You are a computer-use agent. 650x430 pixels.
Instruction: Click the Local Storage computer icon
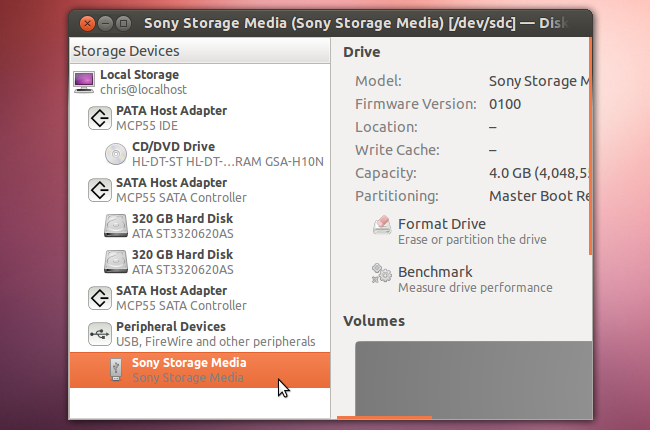[85, 81]
